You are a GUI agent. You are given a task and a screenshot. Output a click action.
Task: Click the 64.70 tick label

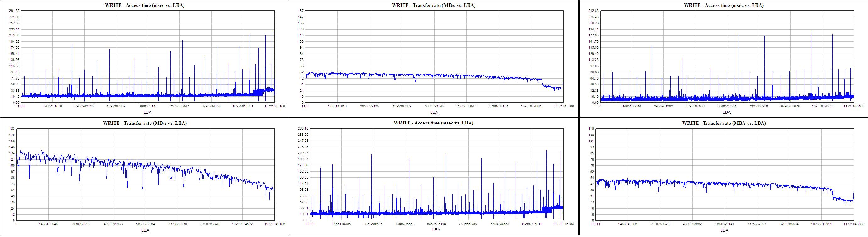click(x=594, y=78)
